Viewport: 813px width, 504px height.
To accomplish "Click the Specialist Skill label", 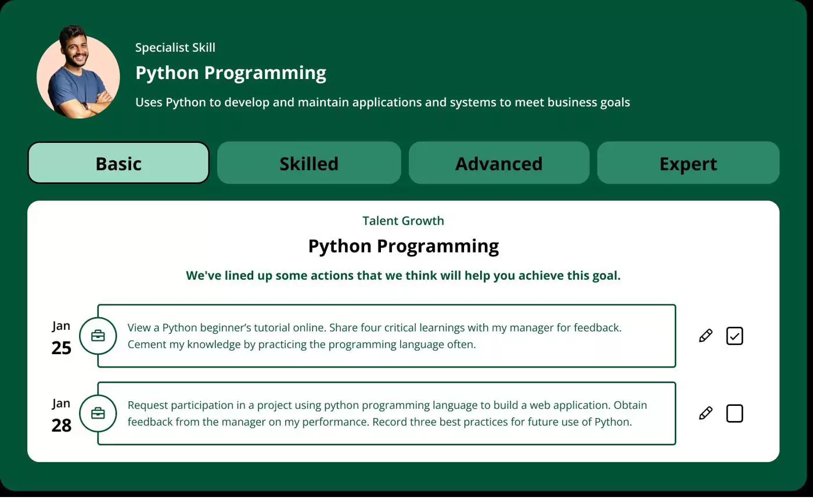I will (x=175, y=47).
